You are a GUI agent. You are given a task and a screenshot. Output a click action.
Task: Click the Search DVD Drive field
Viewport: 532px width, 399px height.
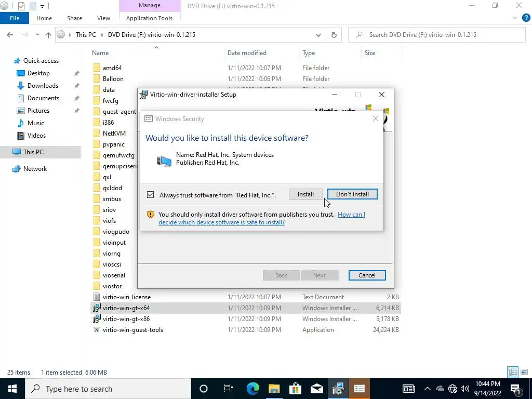[436, 35]
